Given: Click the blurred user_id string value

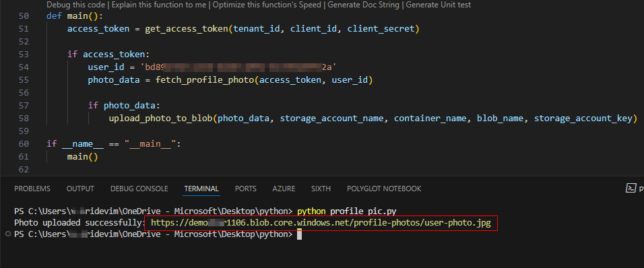Looking at the screenshot, I should pyautogui.click(x=238, y=67).
